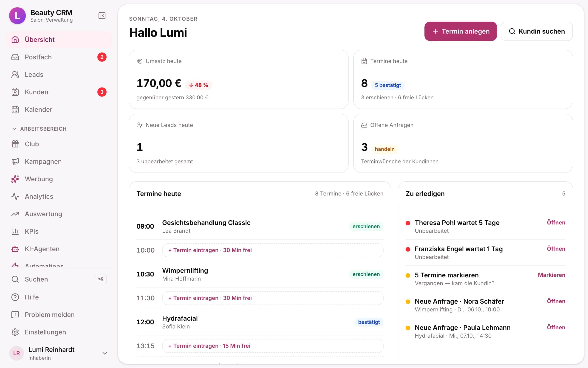Open the Übersicht home icon
The width and height of the screenshot is (588, 368).
[x=15, y=39]
